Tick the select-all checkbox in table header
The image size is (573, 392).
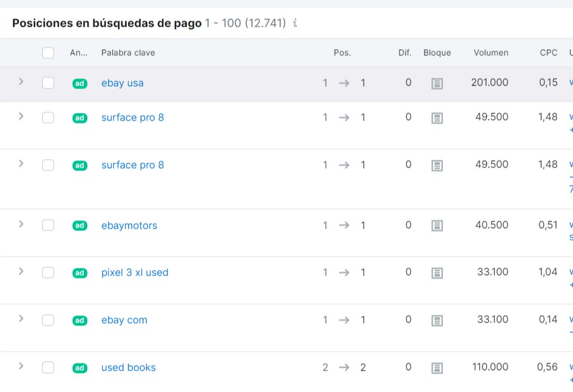point(48,53)
